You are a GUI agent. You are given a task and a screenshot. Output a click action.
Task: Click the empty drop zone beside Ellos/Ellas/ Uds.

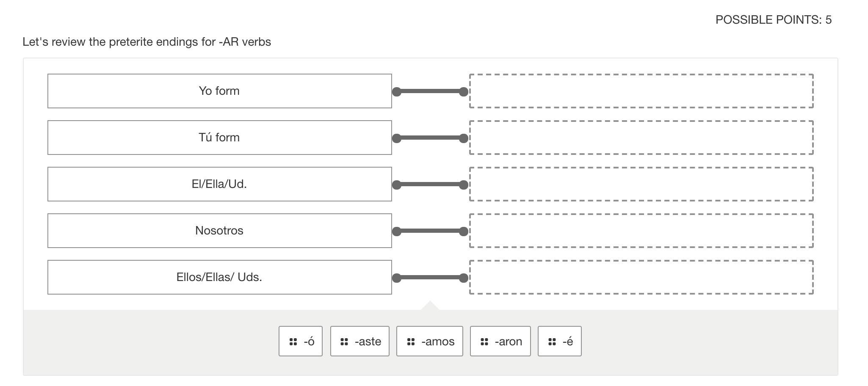(x=641, y=277)
